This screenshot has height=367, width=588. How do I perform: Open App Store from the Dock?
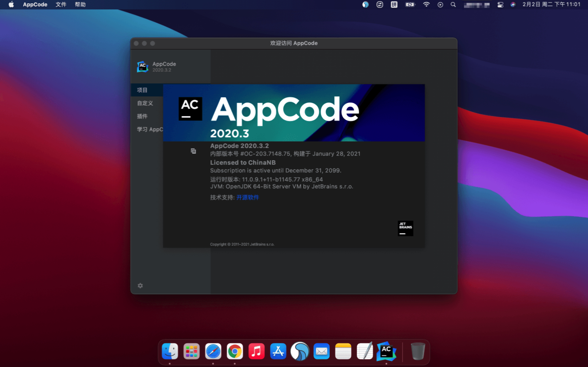[x=278, y=352]
